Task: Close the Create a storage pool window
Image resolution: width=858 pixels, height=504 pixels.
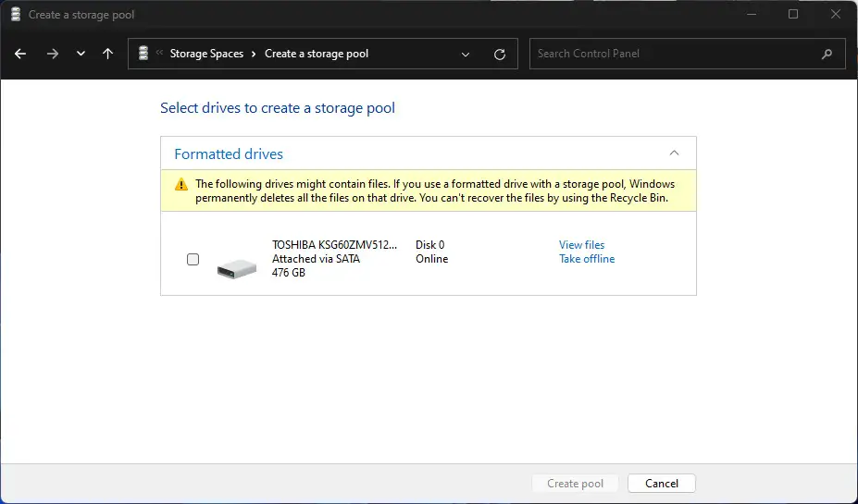Action: (835, 14)
